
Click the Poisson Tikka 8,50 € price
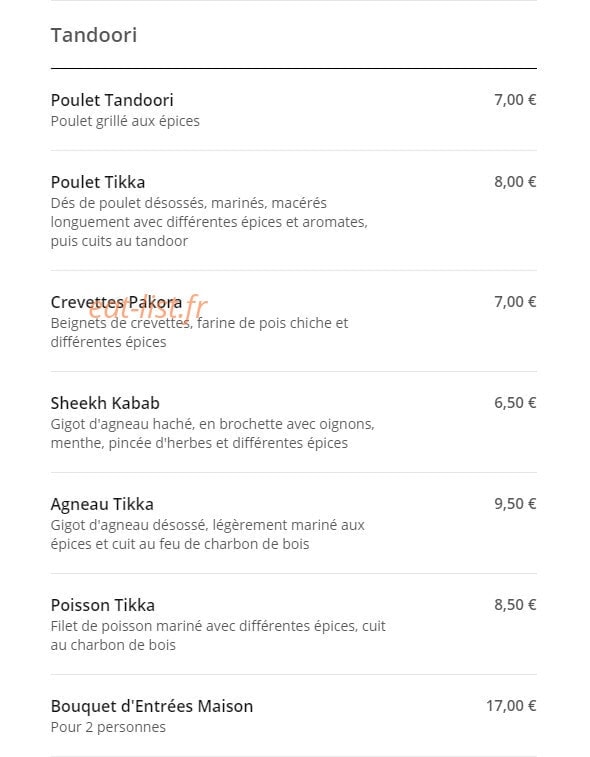[x=515, y=604]
